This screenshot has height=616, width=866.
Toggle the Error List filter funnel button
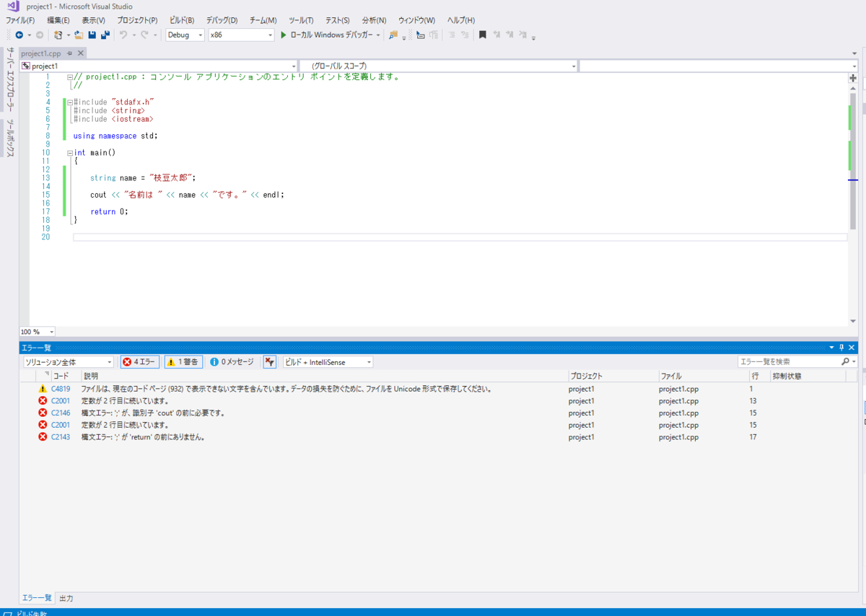269,362
